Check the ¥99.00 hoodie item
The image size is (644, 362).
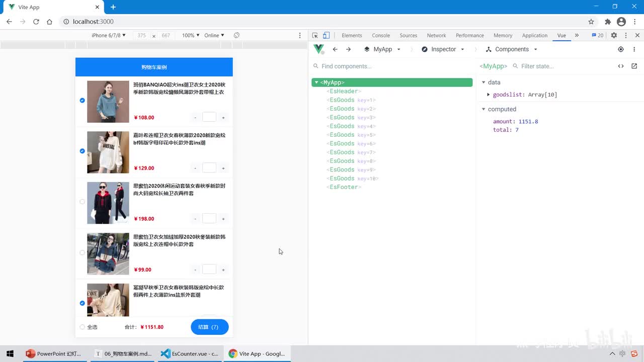point(83,252)
